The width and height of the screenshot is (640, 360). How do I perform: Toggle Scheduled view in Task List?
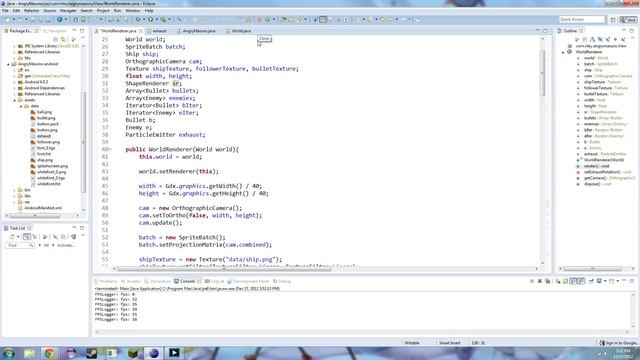(35, 237)
